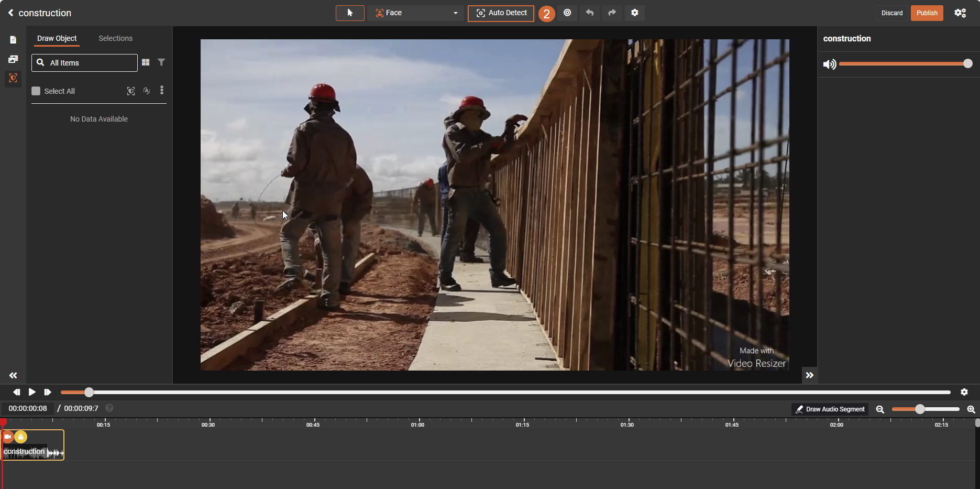Screen dimensions: 980x489
Task: Click the redo arrow icon
Action: point(612,13)
